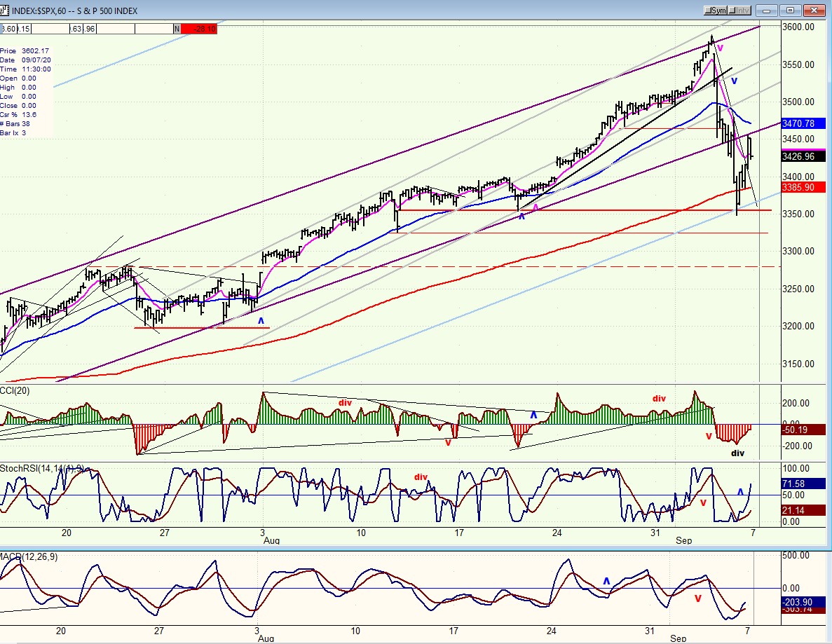This screenshot has width=832, height=644.
Task: Click the Sep date label under StochRSI
Action: [x=684, y=540]
